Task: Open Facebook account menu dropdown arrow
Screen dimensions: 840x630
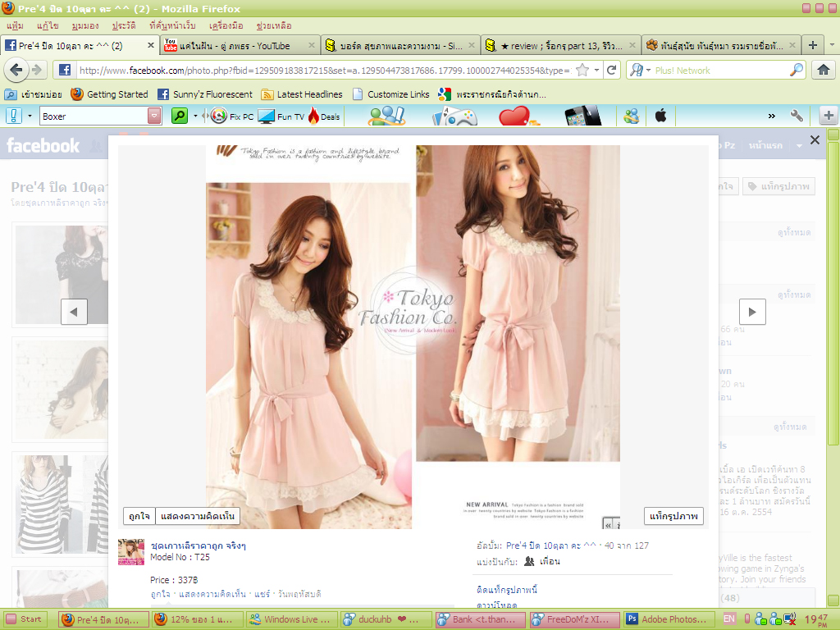Action: click(799, 146)
